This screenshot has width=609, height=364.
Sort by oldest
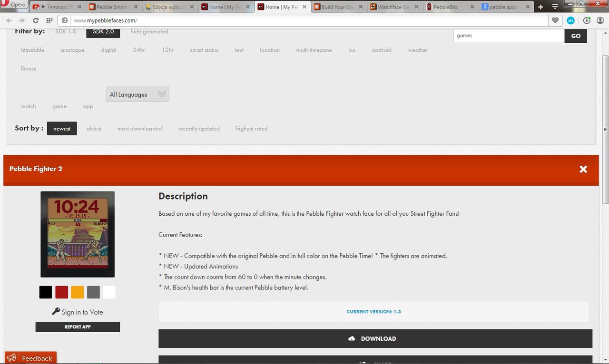pyautogui.click(x=94, y=128)
